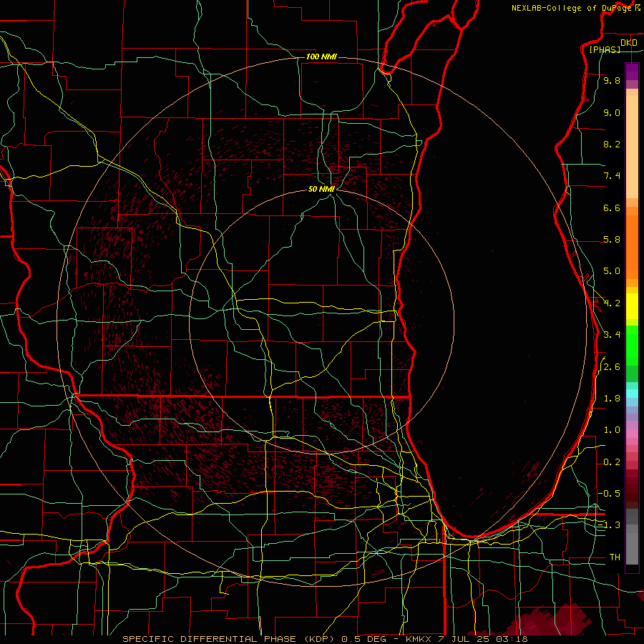The image size is (644, 644).
Task: Click the 2.6 value on the color scale
Action: pos(612,367)
